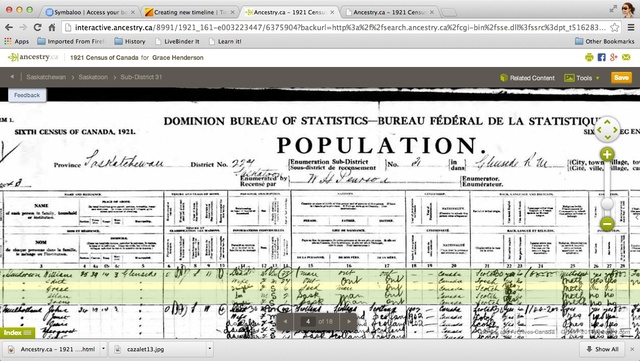Close the Symbaloo tab
The image size is (640, 361).
(132, 12)
